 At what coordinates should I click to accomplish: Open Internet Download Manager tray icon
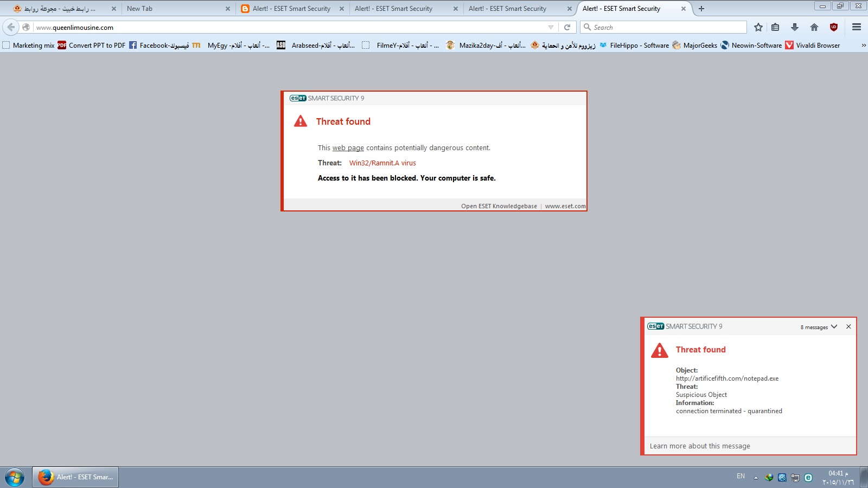[769, 478]
